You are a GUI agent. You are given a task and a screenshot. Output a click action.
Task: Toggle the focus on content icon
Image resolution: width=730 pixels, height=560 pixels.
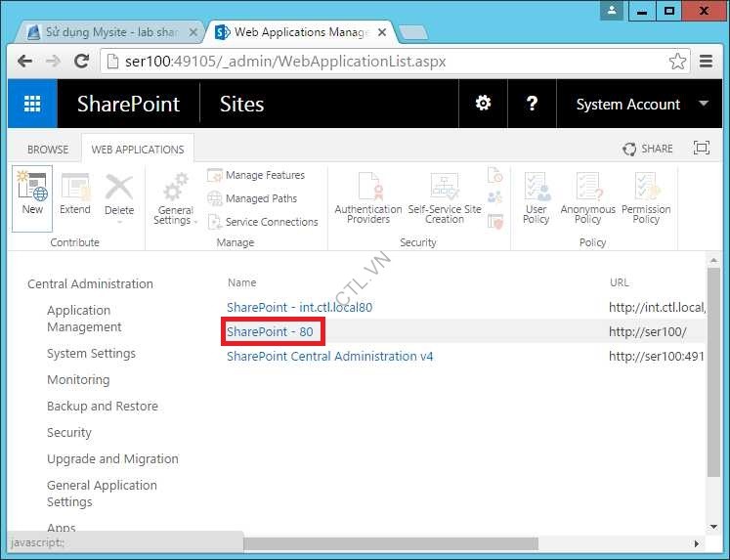point(701,148)
